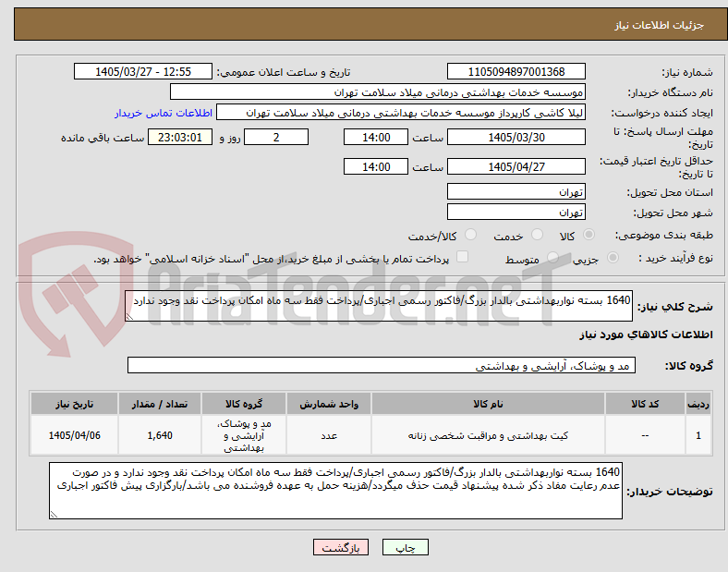
Task: Click the کد کالا column header
Action: coord(645,404)
